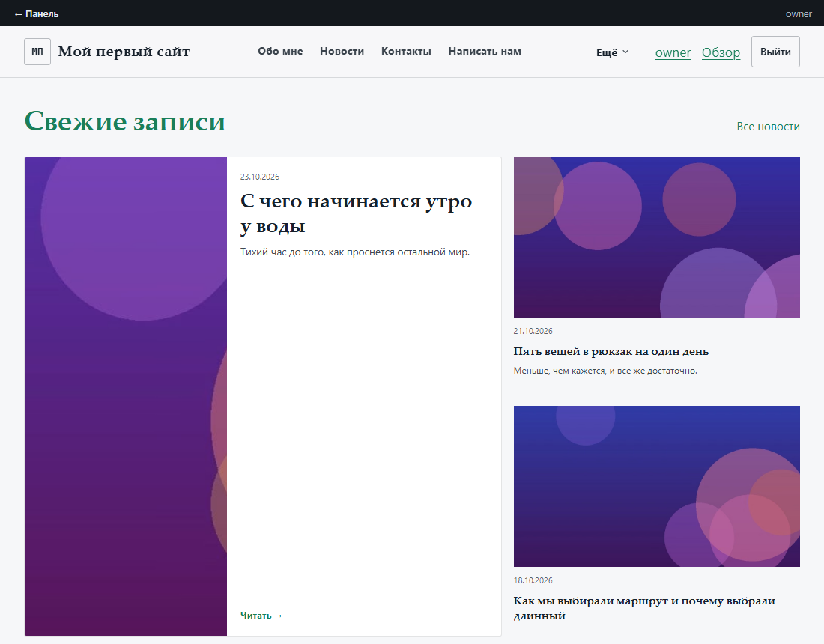Click excerpt Меньше, чем кажется
Image resolution: width=824 pixels, height=644 pixels.
tap(605, 371)
